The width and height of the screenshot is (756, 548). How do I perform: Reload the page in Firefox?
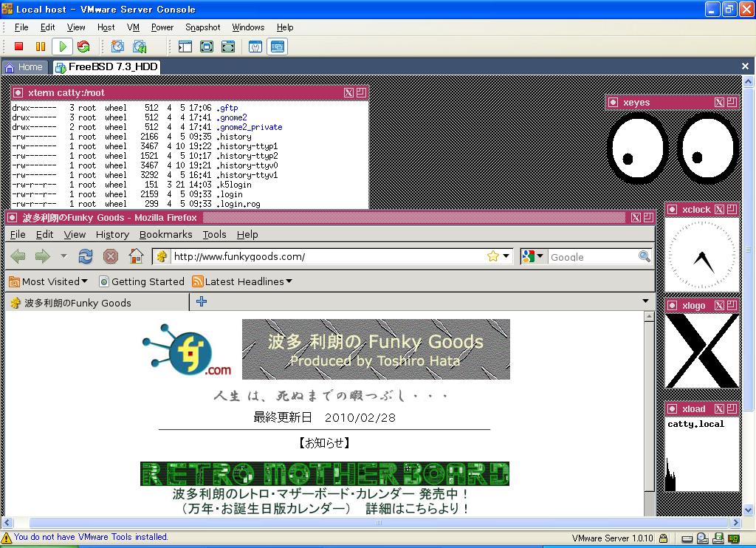point(86,256)
